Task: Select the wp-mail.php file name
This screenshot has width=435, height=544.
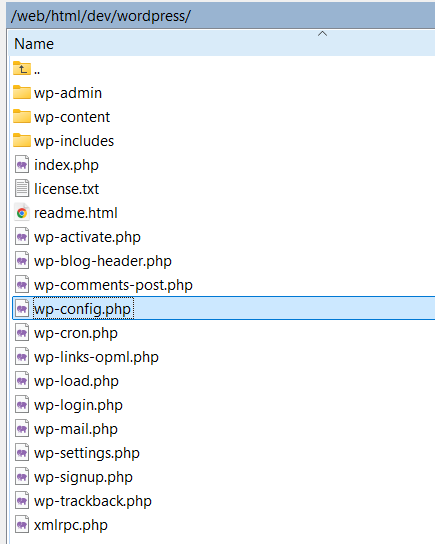Action: 76,429
